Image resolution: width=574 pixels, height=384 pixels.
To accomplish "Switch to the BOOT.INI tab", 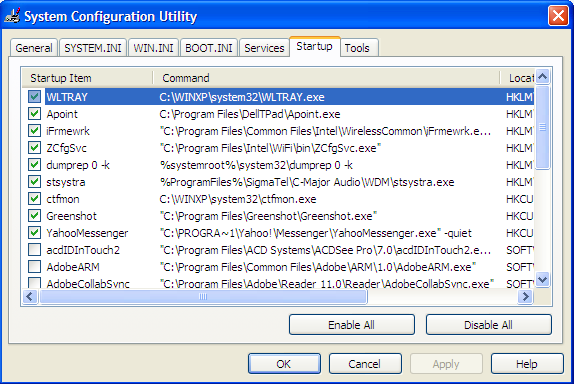I will click(209, 48).
